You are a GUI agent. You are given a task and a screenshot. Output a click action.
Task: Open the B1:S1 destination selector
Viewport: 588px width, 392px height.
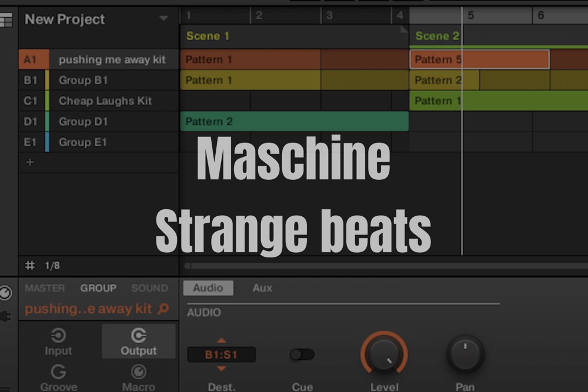221,354
